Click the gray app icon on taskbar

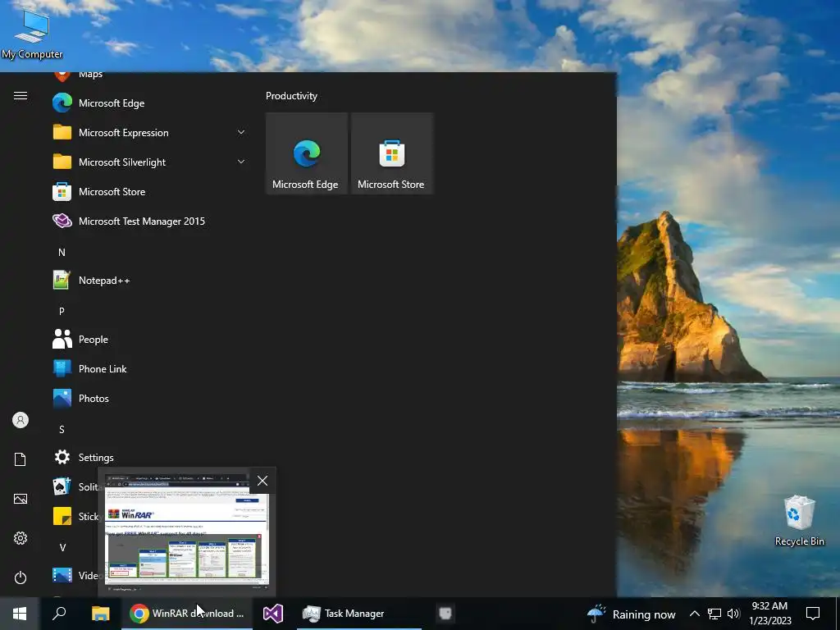(445, 614)
